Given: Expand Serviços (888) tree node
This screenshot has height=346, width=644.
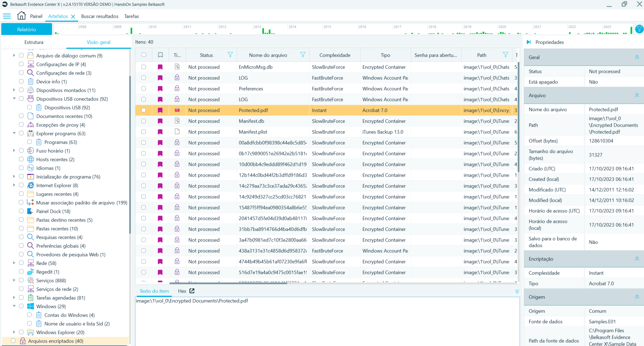Looking at the screenshot, I should pyautogui.click(x=14, y=280).
